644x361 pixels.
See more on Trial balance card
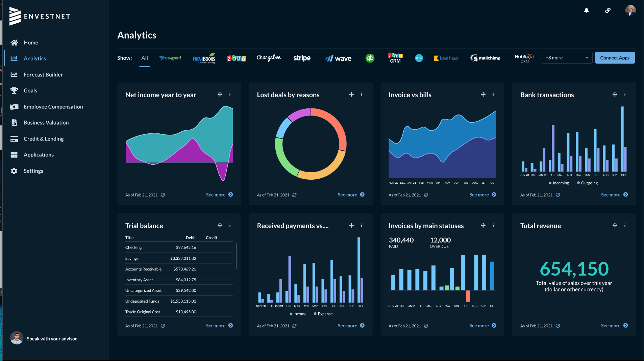coord(219,326)
